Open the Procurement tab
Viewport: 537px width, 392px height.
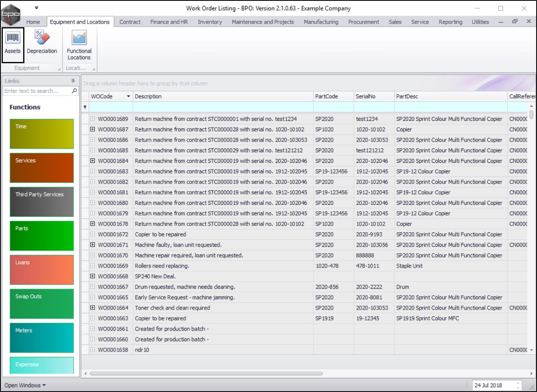(x=363, y=22)
